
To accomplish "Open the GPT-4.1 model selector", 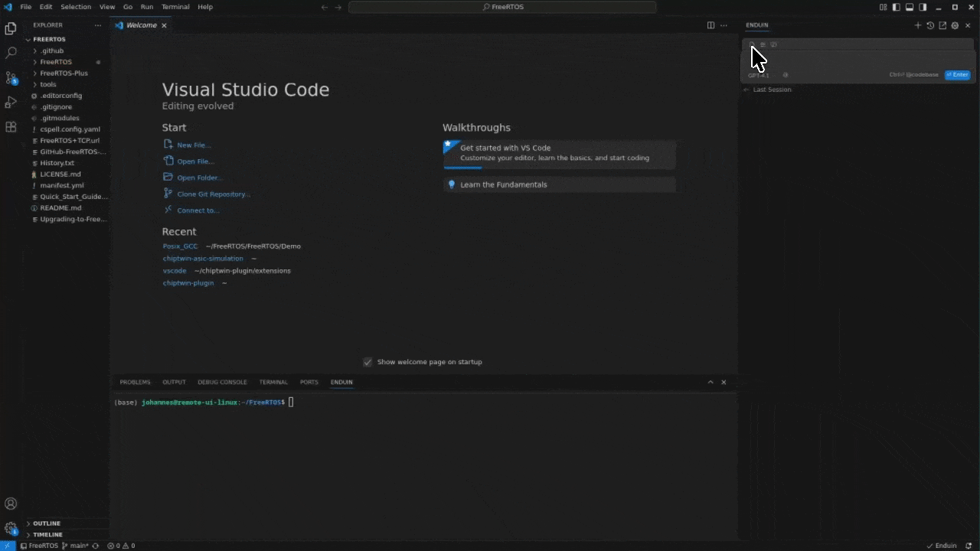I will pos(759,75).
